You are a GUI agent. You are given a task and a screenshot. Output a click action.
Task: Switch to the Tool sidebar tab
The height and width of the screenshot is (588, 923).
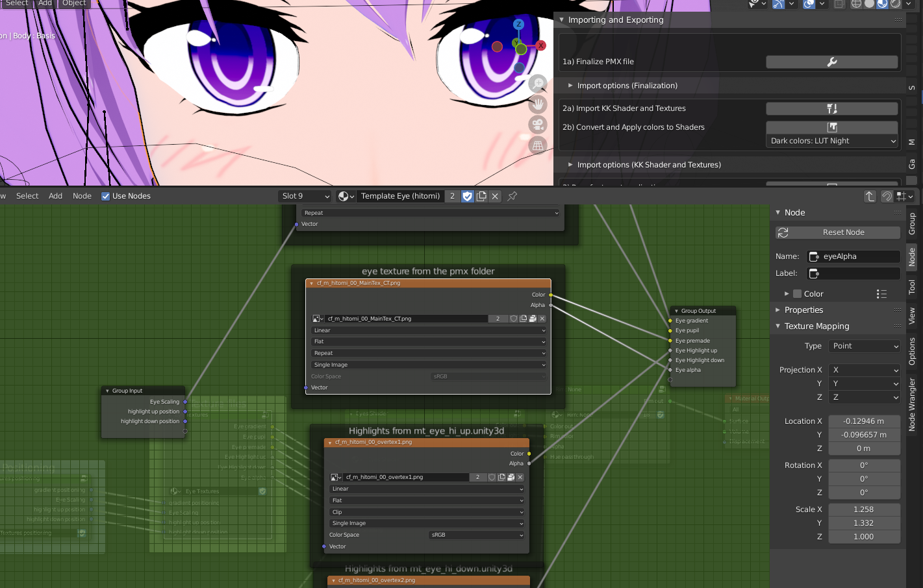click(912, 286)
